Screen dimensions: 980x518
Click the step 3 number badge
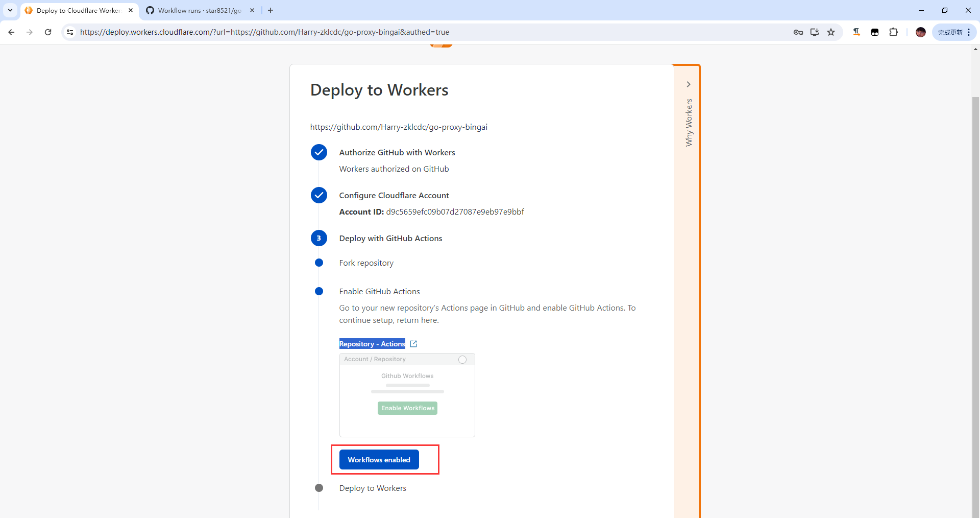(x=319, y=238)
